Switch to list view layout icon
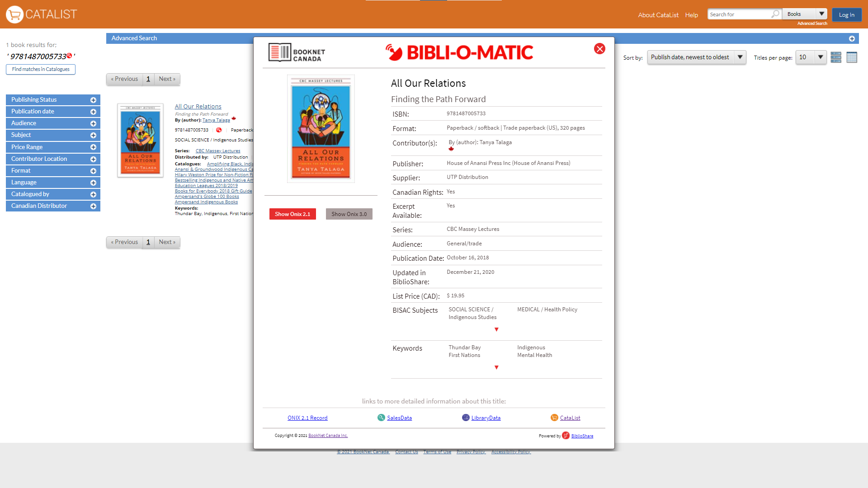The width and height of the screenshot is (868, 488). coord(836,57)
